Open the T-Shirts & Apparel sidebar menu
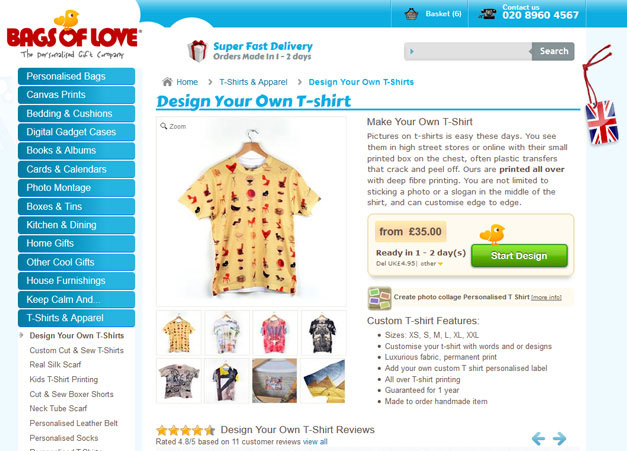The width and height of the screenshot is (627, 451). [76, 318]
